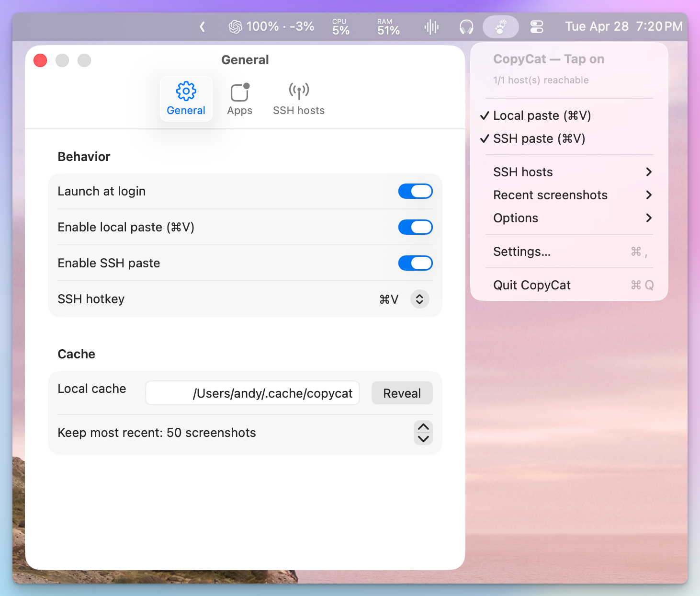700x596 pixels.
Task: Open the headphones menu bar icon
Action: pos(466,27)
